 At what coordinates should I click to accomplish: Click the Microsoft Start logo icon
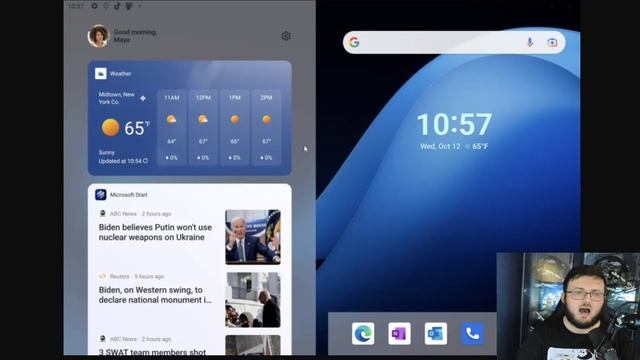click(x=100, y=195)
